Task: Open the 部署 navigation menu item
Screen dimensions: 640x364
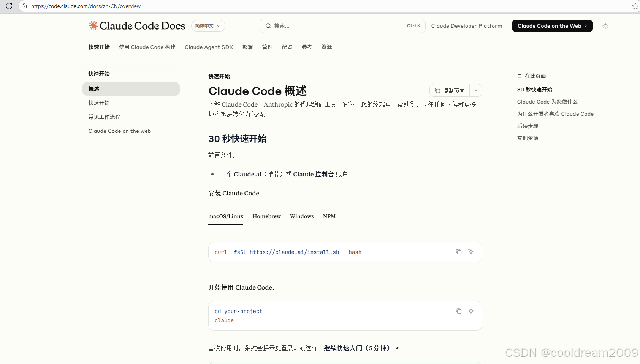Action: pyautogui.click(x=247, y=47)
